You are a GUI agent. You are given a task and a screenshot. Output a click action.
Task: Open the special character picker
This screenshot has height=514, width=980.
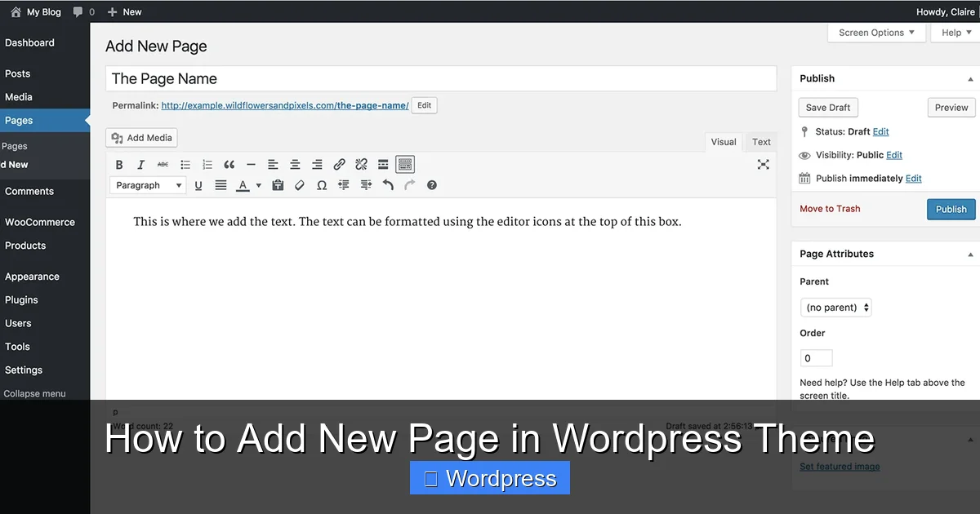[322, 184]
